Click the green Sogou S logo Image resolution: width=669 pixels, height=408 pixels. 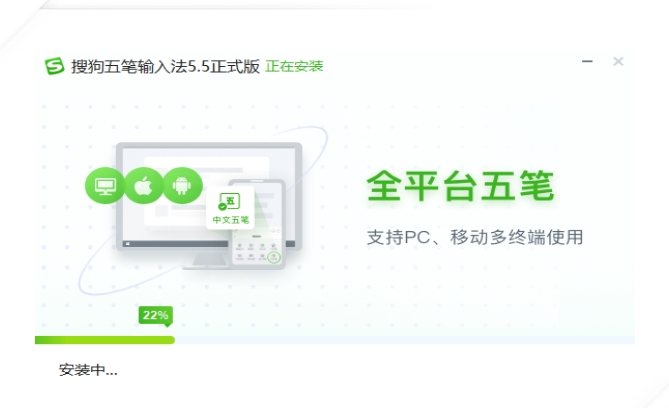click(55, 66)
